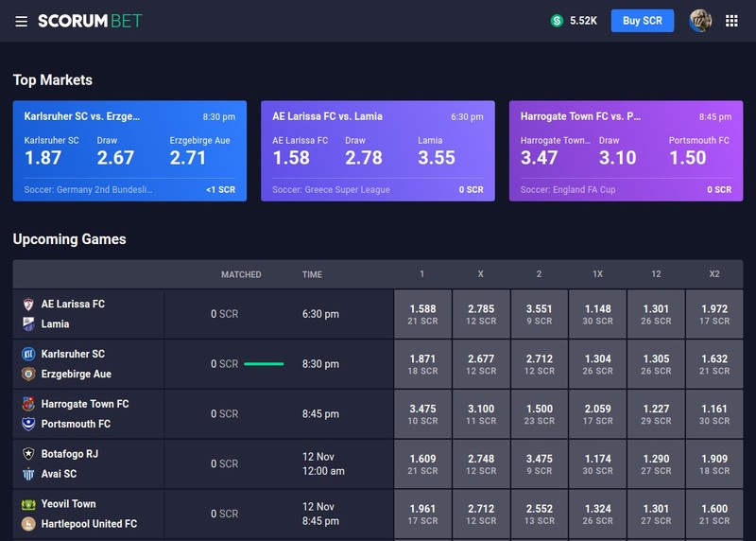Bet on 1.588 odds for AE Larissa FC
The height and width of the screenshot is (541, 756).
(x=422, y=314)
